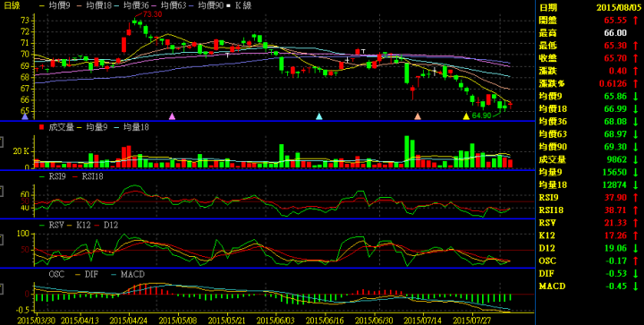Click the DIF value -0.53
Image resolution: width=644 pixels, height=325 pixels.
tap(616, 274)
